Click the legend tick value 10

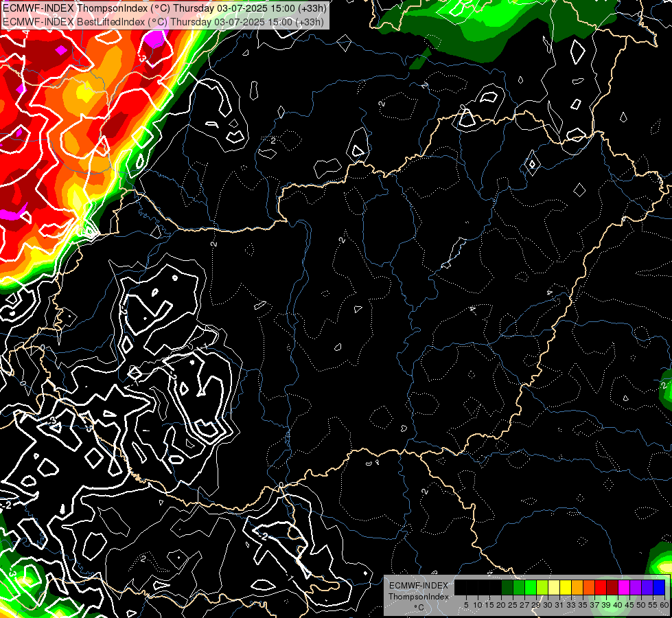(x=478, y=605)
